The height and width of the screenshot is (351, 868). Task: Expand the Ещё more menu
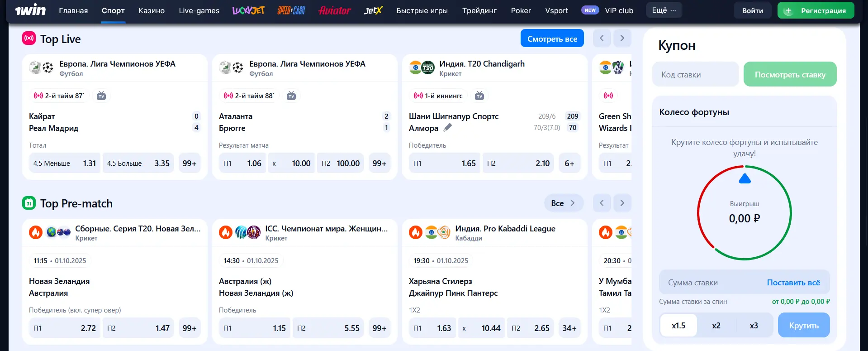(664, 10)
